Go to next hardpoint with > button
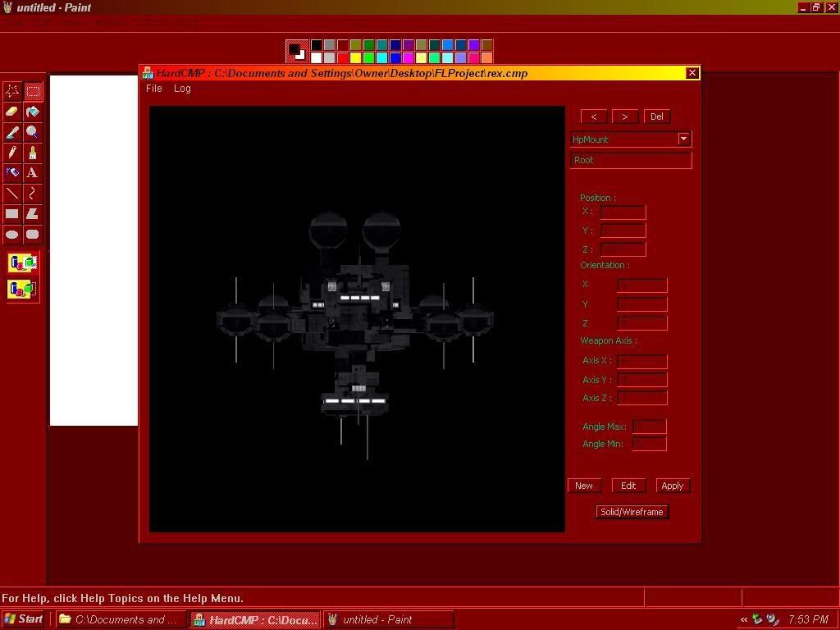 coord(624,116)
